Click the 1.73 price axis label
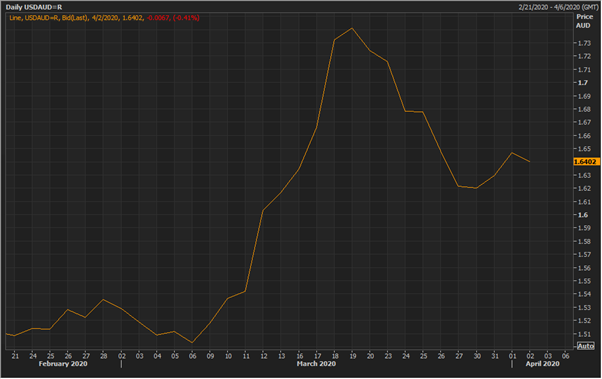 (x=584, y=43)
